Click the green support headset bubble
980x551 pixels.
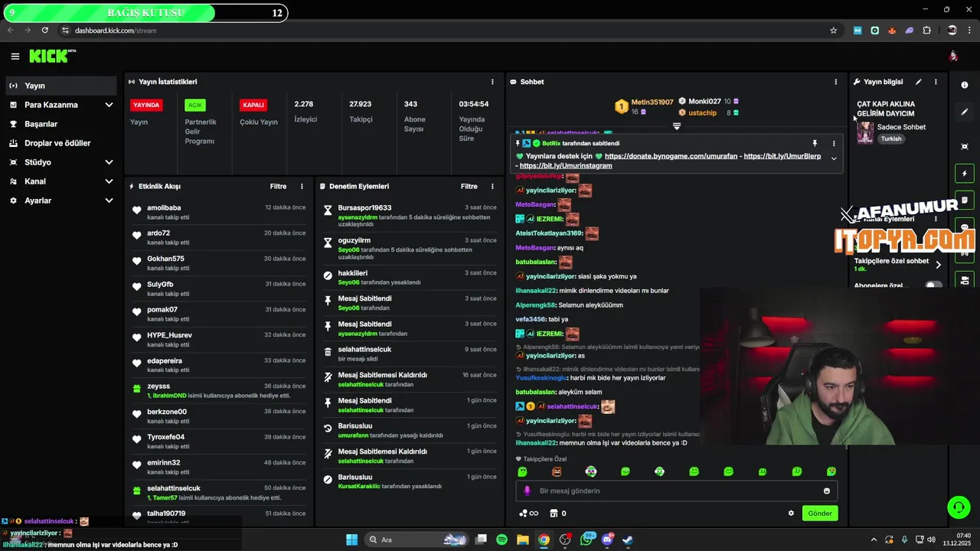(x=959, y=507)
